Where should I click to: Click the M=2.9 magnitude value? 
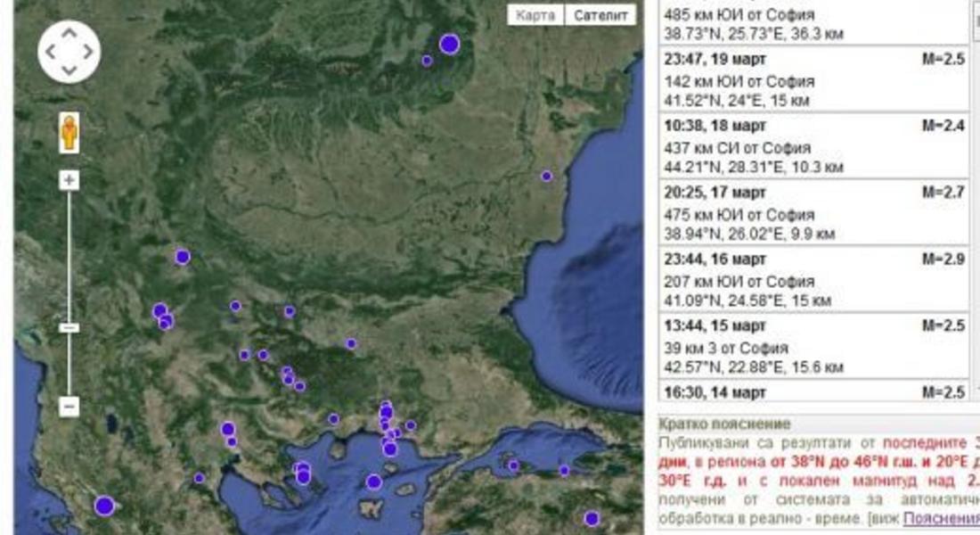coord(943,259)
